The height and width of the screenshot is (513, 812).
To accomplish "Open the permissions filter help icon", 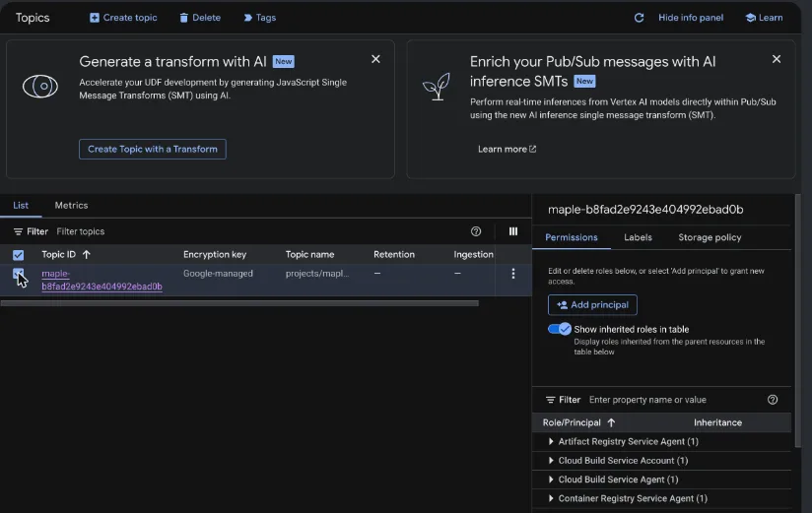I will pyautogui.click(x=773, y=400).
